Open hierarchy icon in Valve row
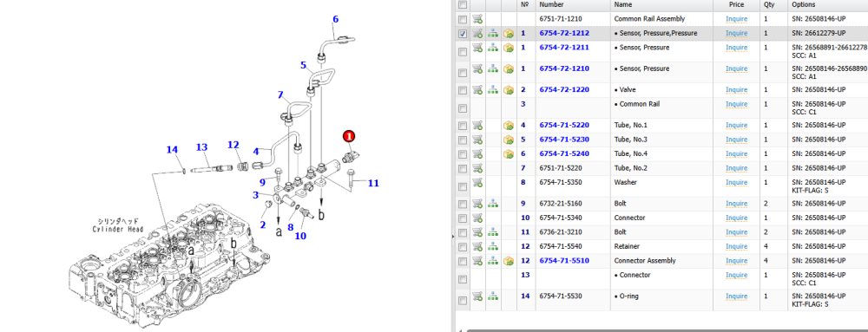Image resolution: width=868 pixels, height=332 pixels. click(493, 89)
